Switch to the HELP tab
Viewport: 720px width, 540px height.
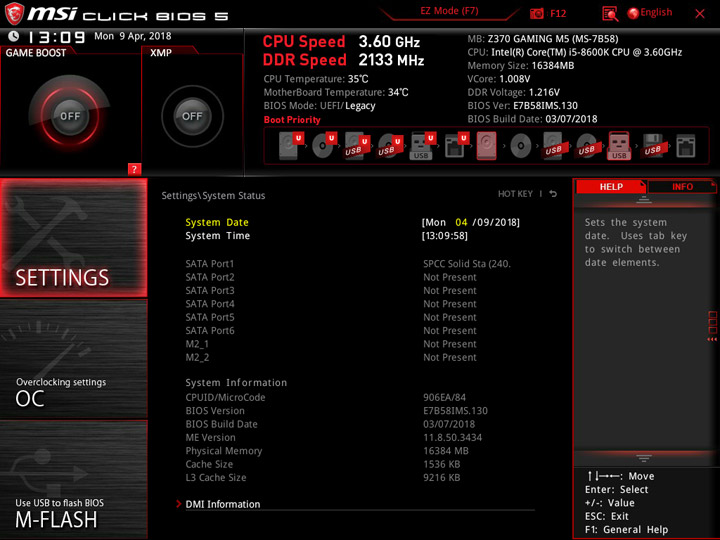pyautogui.click(x=611, y=187)
